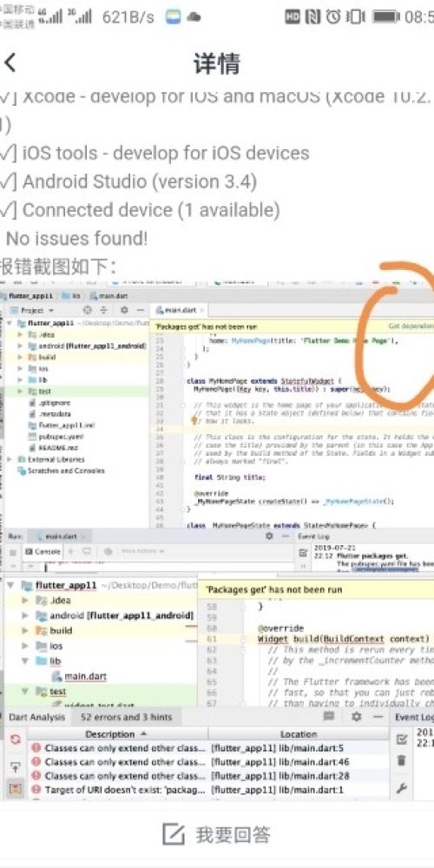This screenshot has height=868, width=434.
Task: Click the speech-bubble icon in Dart Analysis header
Action: tap(329, 717)
